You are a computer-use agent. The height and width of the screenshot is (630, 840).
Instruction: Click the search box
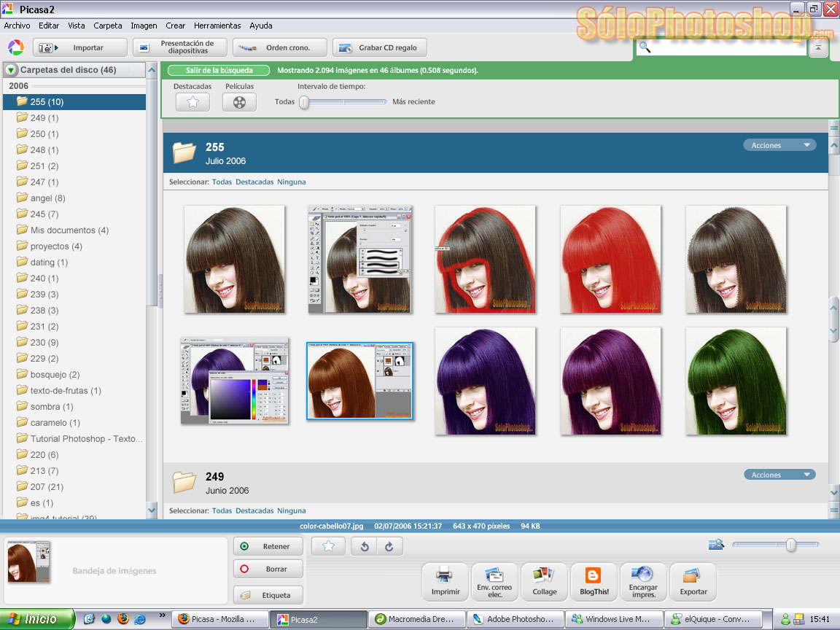(x=721, y=47)
